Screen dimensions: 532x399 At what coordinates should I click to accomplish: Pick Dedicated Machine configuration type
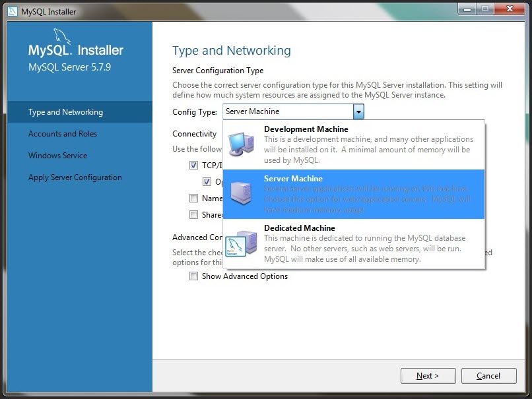pyautogui.click(x=354, y=244)
